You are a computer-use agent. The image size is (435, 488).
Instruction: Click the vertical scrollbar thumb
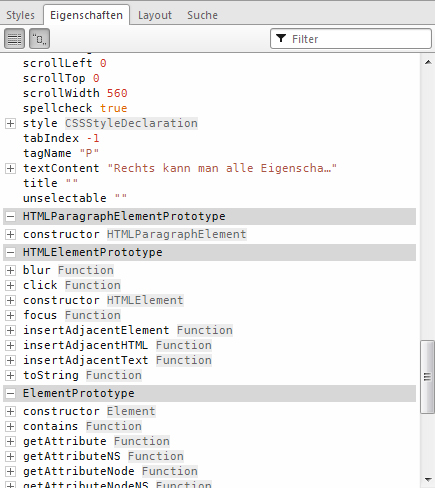[x=428, y=377]
